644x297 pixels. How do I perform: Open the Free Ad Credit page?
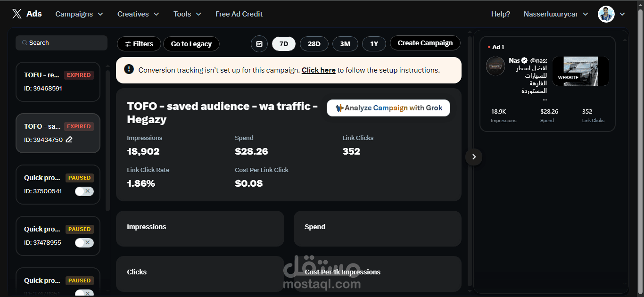pyautogui.click(x=239, y=14)
